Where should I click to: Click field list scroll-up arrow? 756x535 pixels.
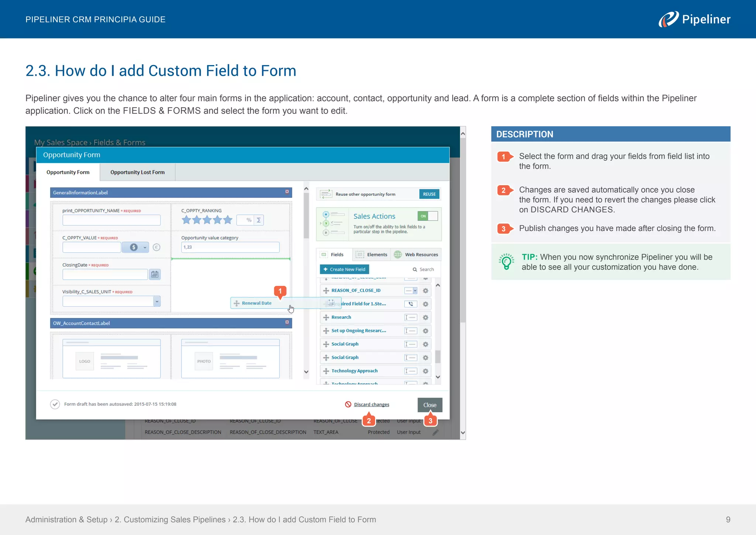tap(438, 285)
